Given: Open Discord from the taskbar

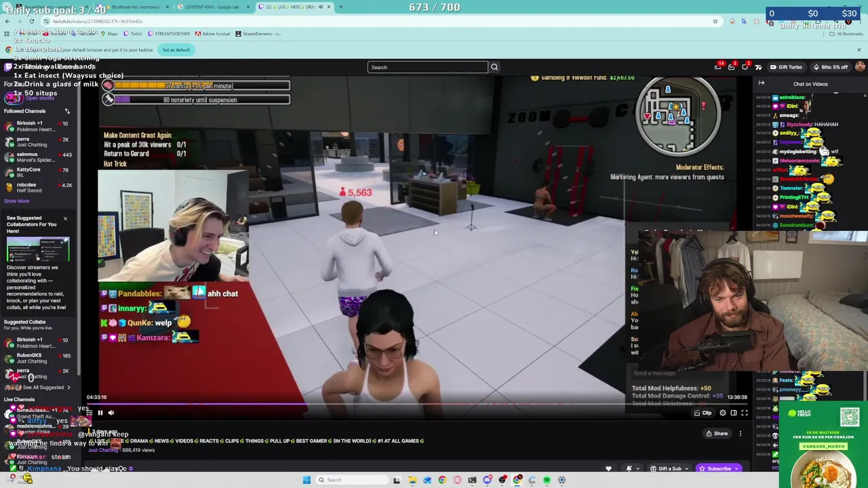Looking at the screenshot, I should (487, 480).
